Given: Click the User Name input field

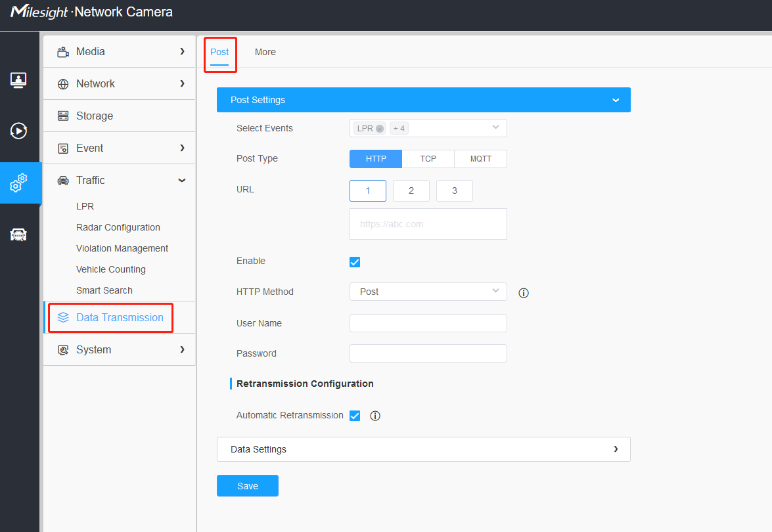Looking at the screenshot, I should pyautogui.click(x=428, y=323).
